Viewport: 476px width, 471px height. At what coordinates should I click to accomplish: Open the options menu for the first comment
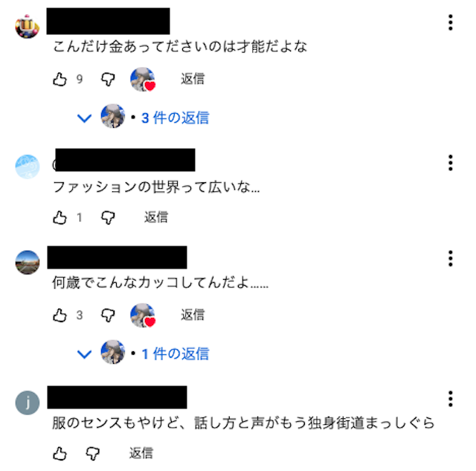click(451, 22)
